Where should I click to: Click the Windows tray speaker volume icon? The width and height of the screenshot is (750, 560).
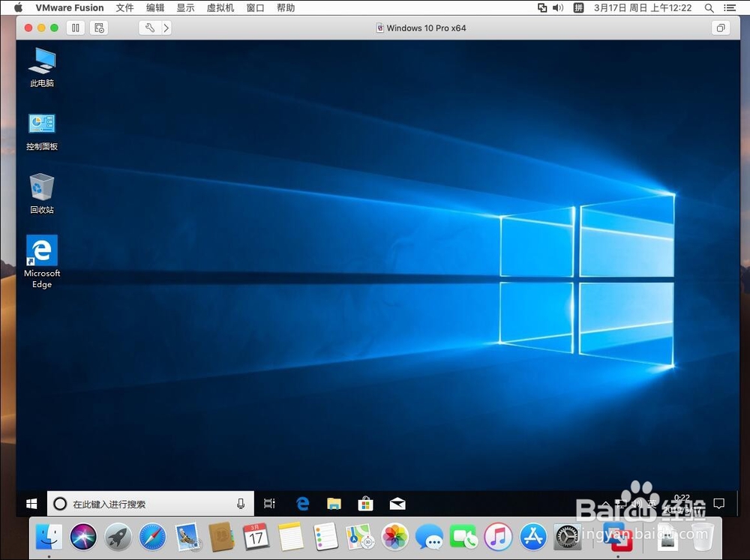tap(636, 504)
